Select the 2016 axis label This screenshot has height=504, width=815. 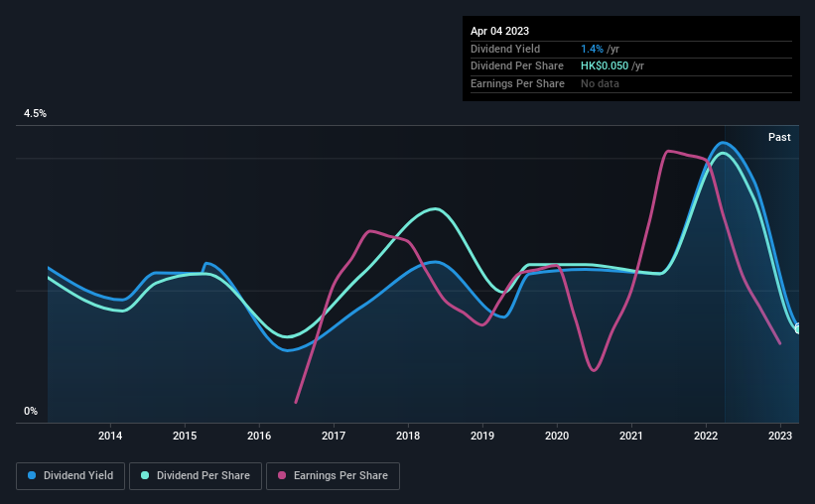coord(259,436)
